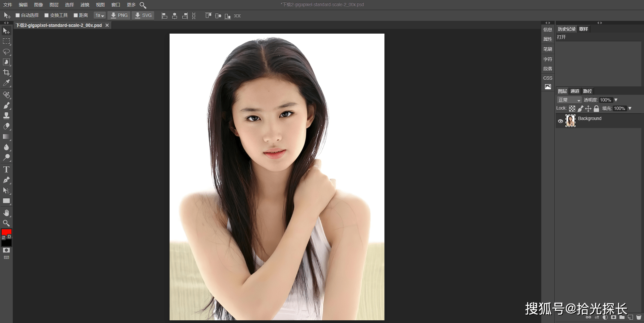Toggle lock image pixels brush icon
The width and height of the screenshot is (644, 323).
[580, 109]
